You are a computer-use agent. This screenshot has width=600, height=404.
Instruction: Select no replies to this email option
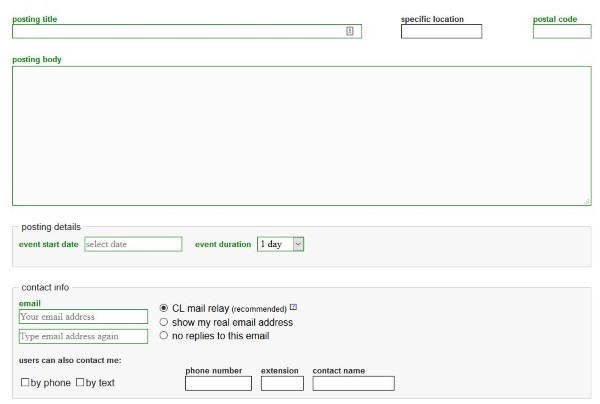click(164, 336)
